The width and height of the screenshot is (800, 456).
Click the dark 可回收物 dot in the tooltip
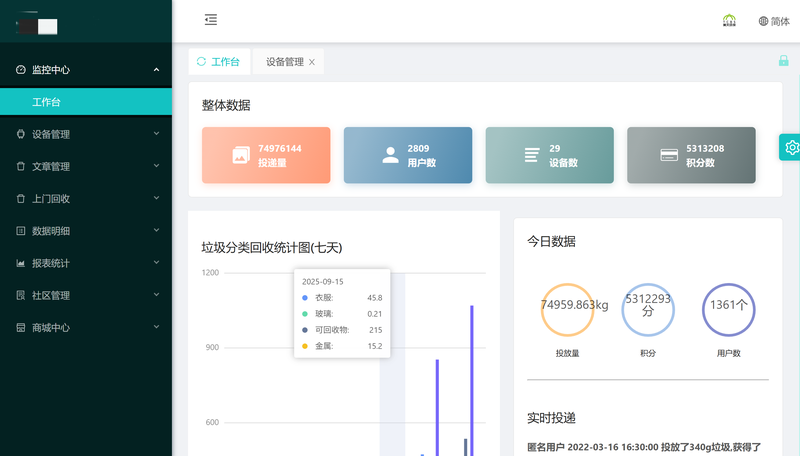click(x=305, y=330)
